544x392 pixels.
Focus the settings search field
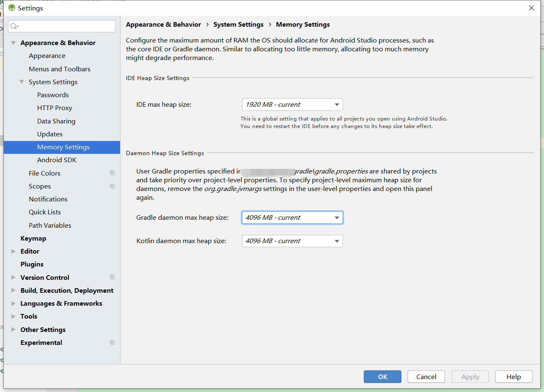(62, 26)
